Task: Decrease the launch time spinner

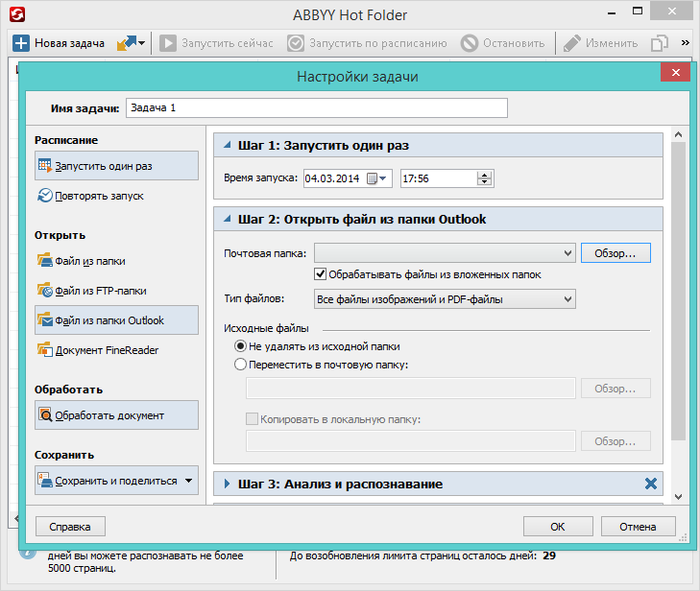Action: click(484, 182)
